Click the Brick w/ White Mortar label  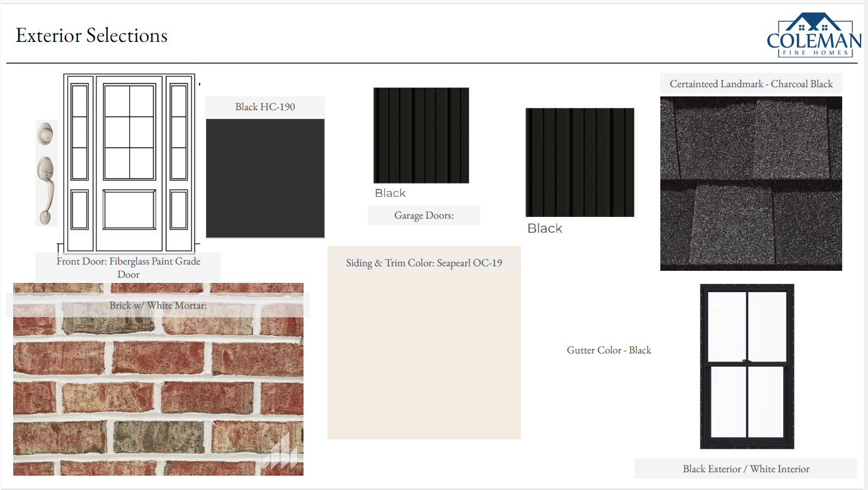[158, 305]
